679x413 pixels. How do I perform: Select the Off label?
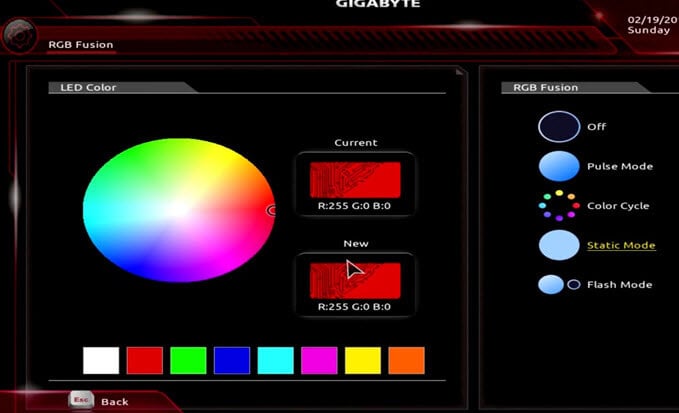point(596,126)
